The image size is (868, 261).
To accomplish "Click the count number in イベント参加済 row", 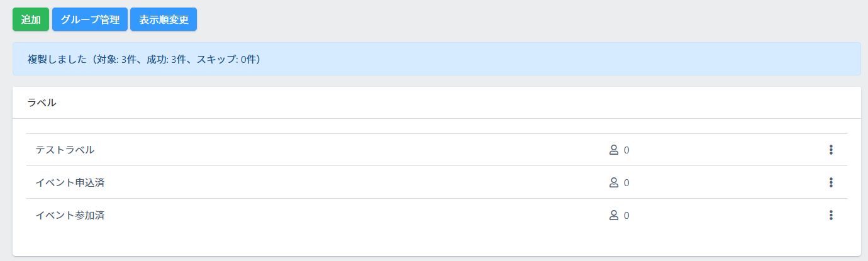I will (626, 216).
